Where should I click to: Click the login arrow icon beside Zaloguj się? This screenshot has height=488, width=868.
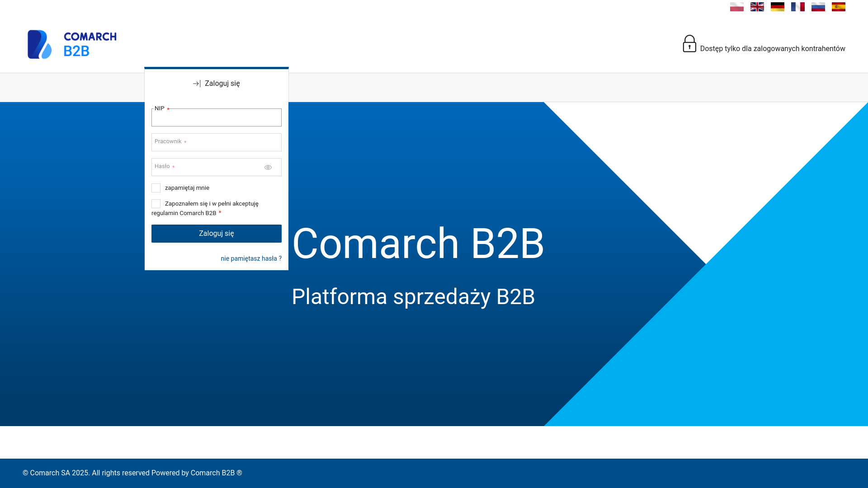[x=197, y=84]
